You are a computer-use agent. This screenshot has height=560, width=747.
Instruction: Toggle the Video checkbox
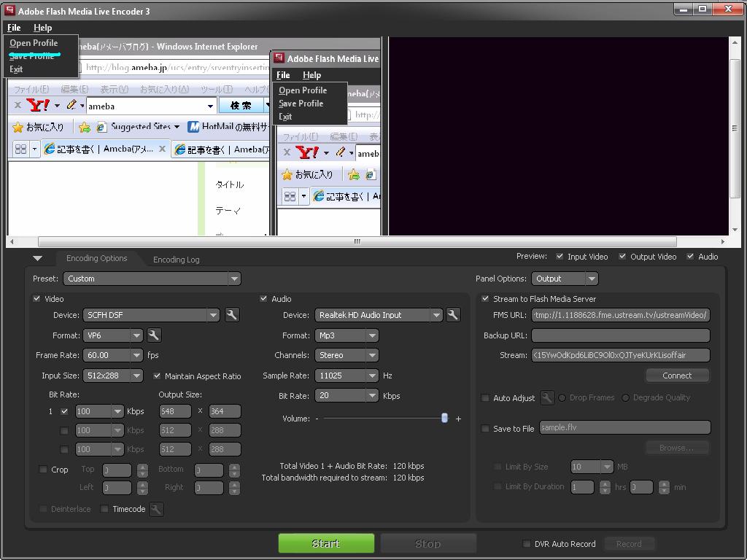36,298
